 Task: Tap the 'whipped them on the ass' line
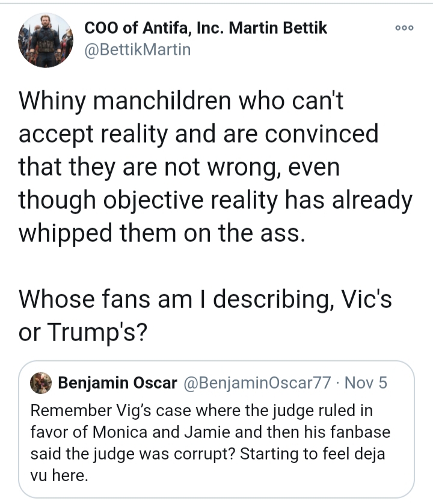pyautogui.click(x=162, y=233)
